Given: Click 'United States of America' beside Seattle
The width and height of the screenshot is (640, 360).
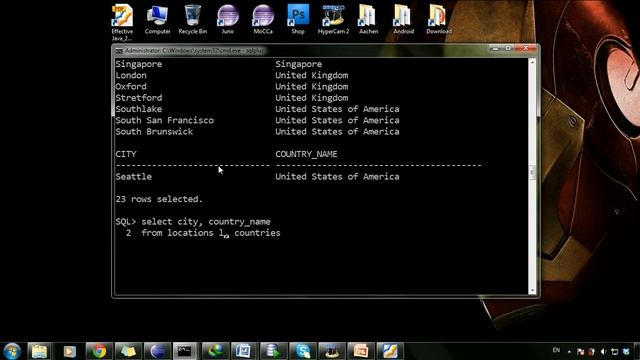Looking at the screenshot, I should pyautogui.click(x=337, y=177).
